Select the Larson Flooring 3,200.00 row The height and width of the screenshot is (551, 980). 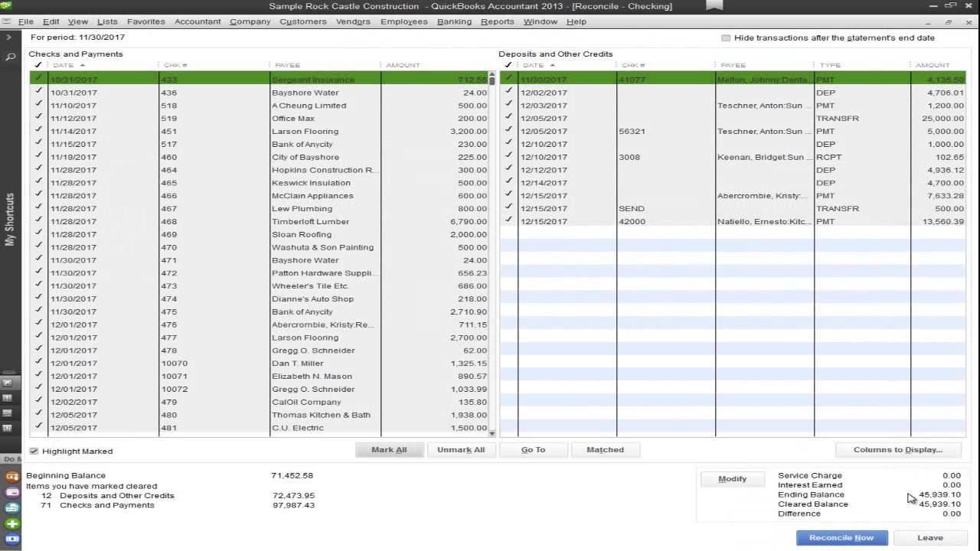(259, 131)
